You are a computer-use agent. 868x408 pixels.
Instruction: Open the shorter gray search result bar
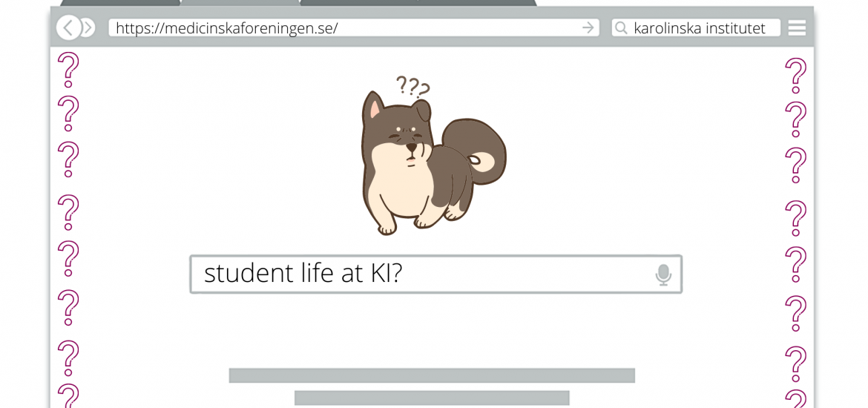point(432,398)
